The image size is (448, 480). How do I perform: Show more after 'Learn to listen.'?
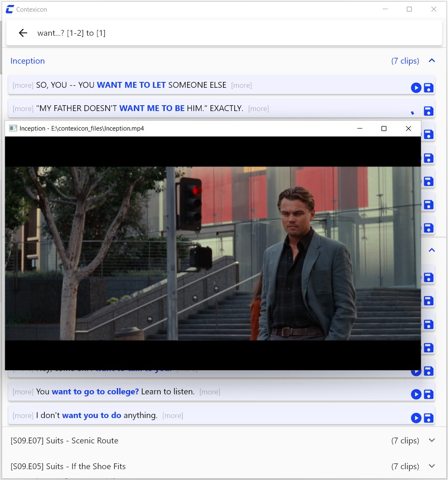(x=210, y=392)
